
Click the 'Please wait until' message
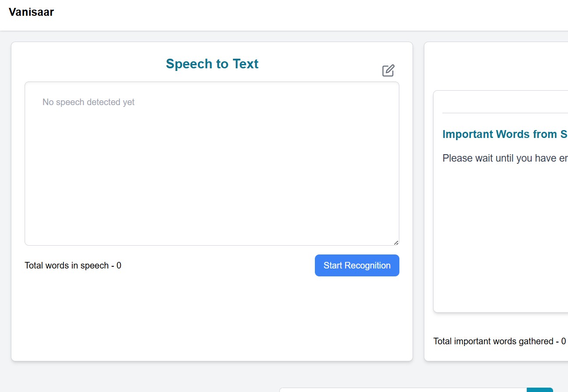pyautogui.click(x=504, y=158)
